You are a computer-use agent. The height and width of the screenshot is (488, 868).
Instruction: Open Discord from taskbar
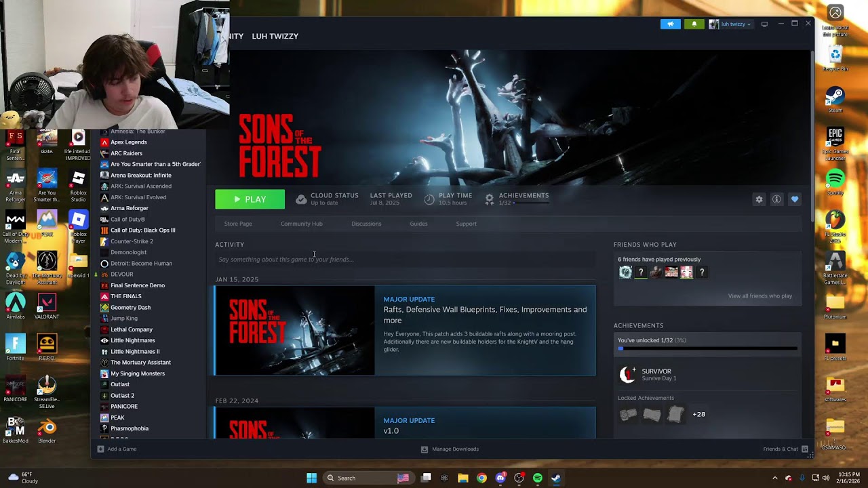point(500,478)
